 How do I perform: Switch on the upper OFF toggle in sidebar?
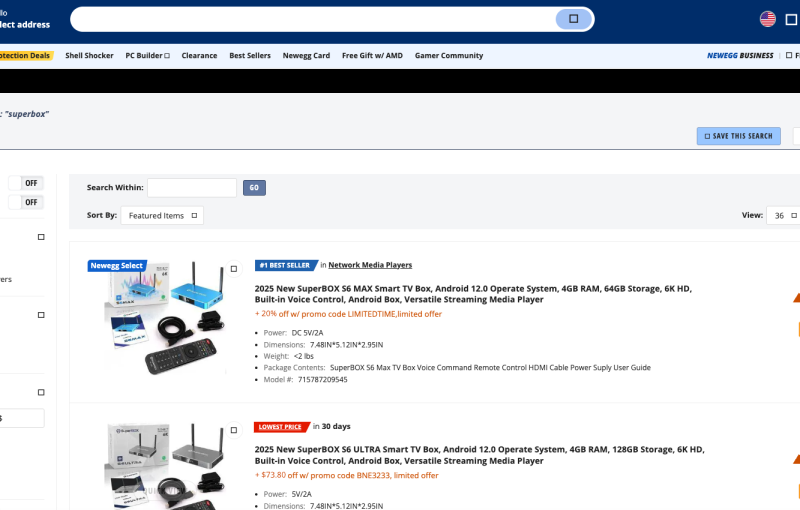coord(32,183)
